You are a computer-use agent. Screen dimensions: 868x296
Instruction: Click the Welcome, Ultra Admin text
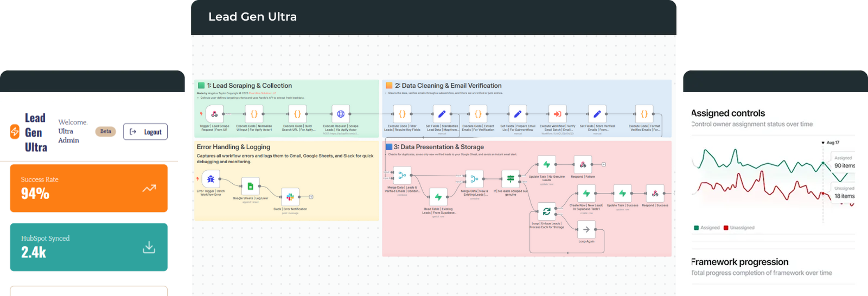point(73,131)
